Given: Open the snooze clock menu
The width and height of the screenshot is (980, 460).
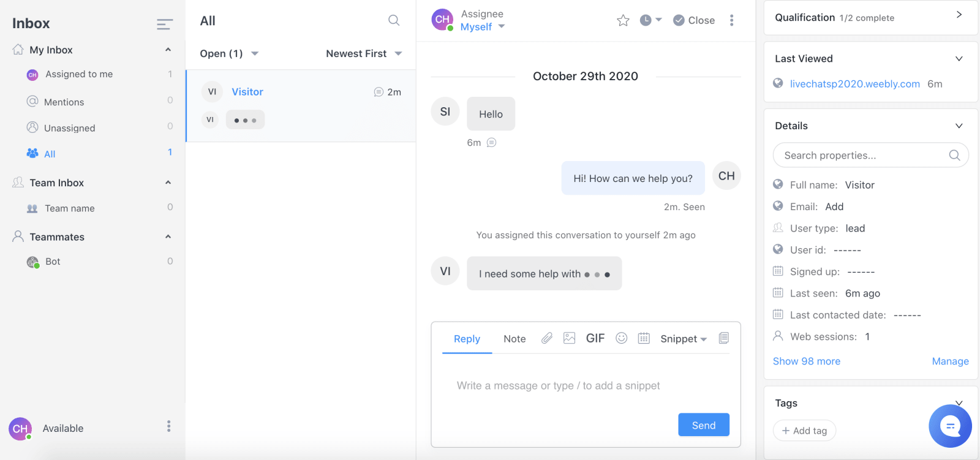Looking at the screenshot, I should pyautogui.click(x=650, y=20).
